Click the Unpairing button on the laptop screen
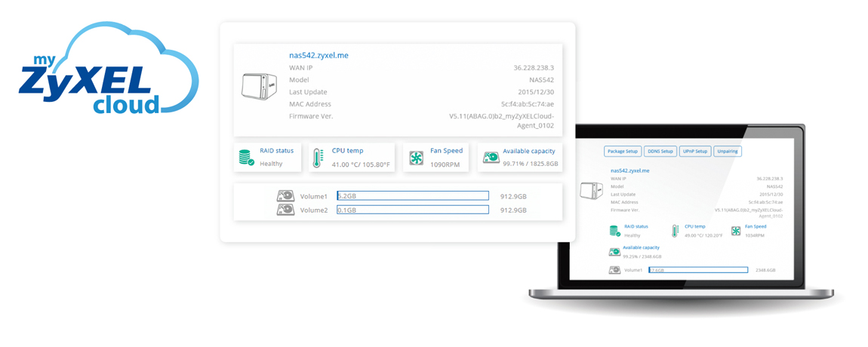 728,151
